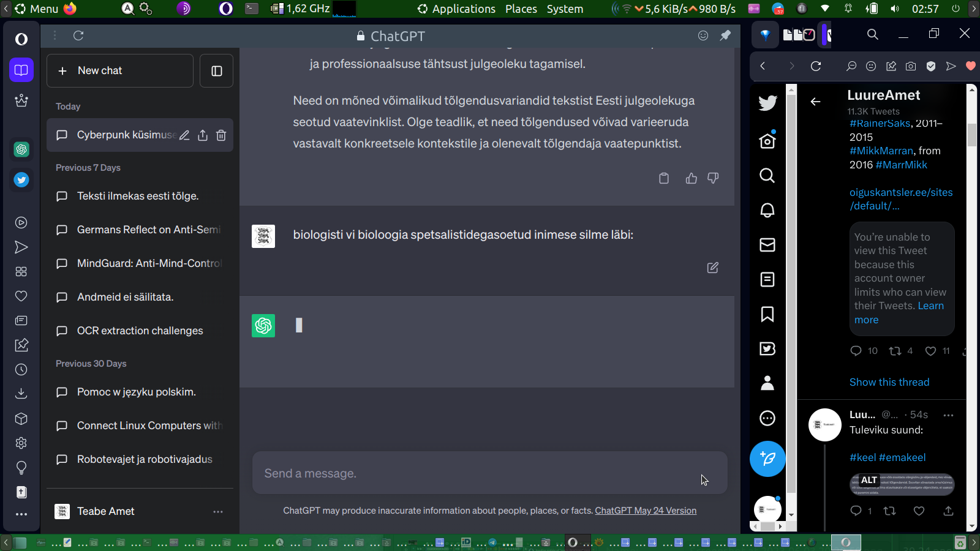Launch Firefox from the top panel
This screenshot has height=551, width=980.
click(70, 9)
